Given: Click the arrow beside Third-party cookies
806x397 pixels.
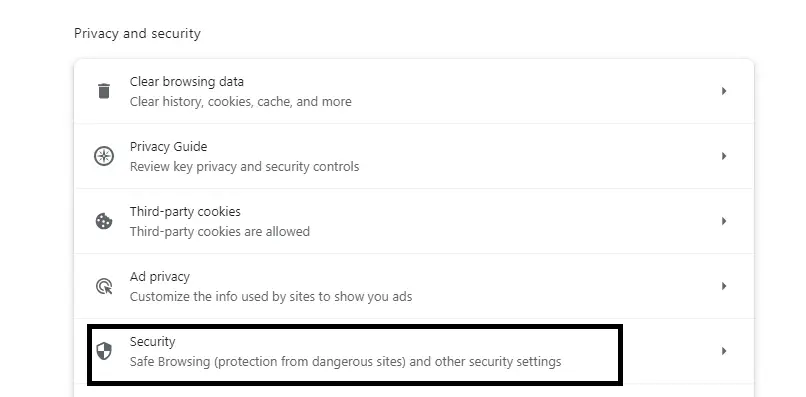Looking at the screenshot, I should point(724,221).
